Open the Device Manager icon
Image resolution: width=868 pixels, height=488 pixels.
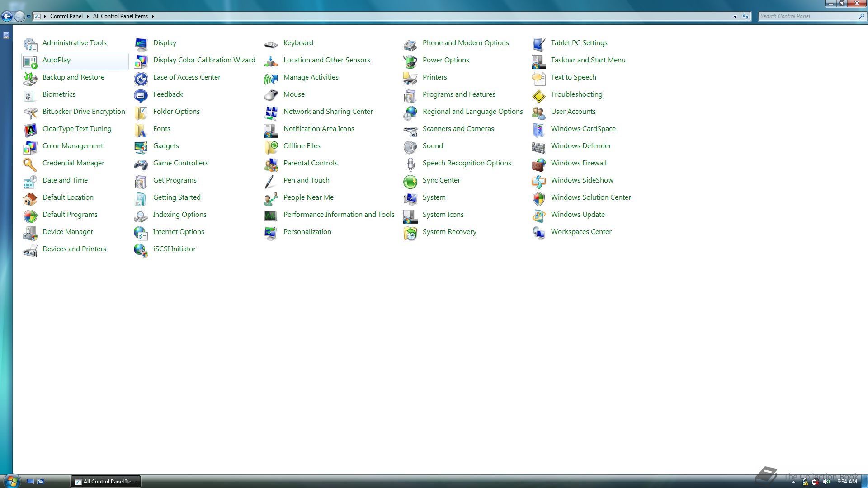(x=30, y=233)
